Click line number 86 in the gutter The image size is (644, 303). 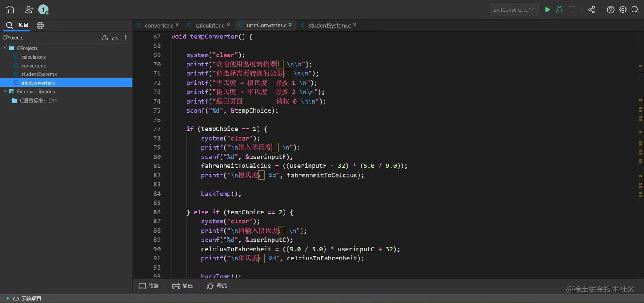pyautogui.click(x=157, y=212)
